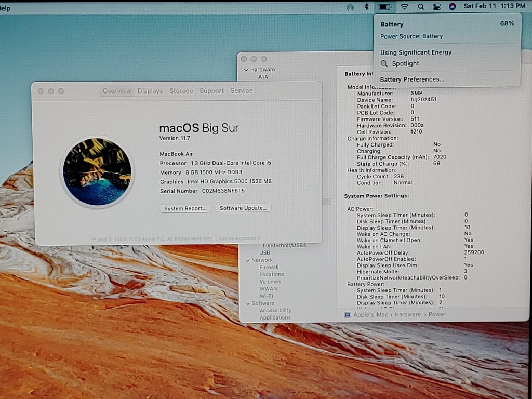Click the Manufacturer value SMP
Image resolution: width=532 pixels, height=399 pixels.
417,93
